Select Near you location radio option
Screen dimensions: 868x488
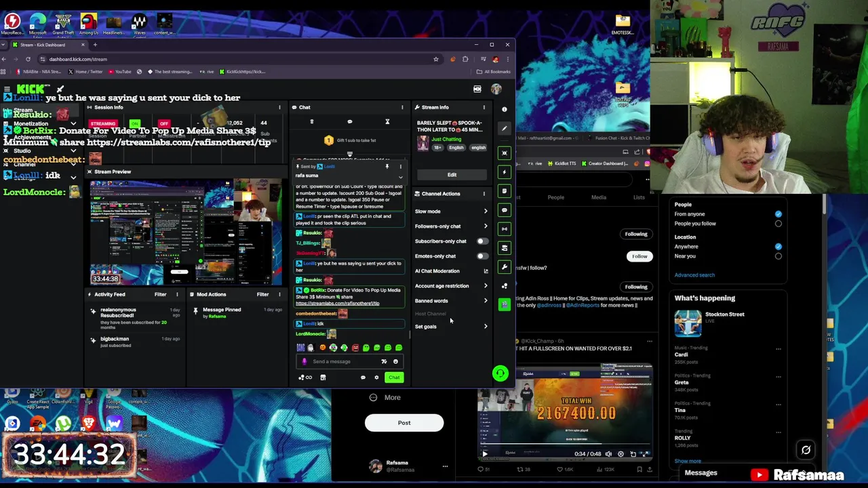tap(778, 256)
